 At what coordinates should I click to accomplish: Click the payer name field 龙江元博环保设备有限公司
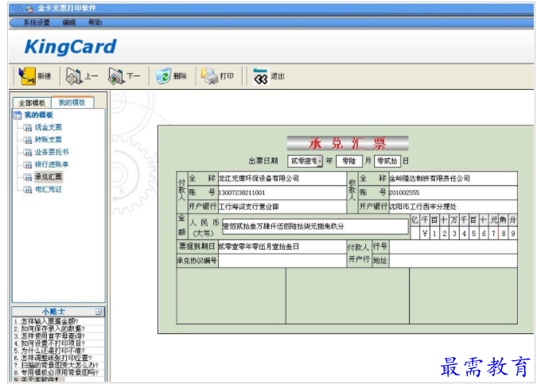(282, 178)
